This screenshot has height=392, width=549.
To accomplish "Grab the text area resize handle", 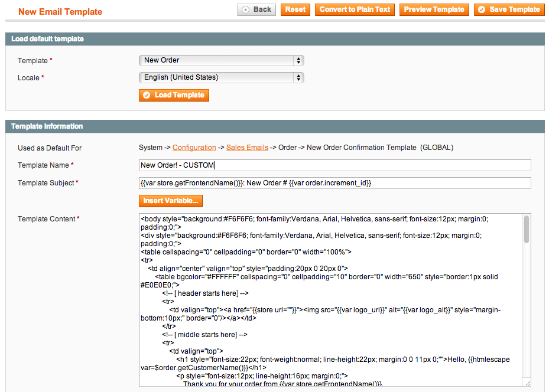I will coord(527,383).
